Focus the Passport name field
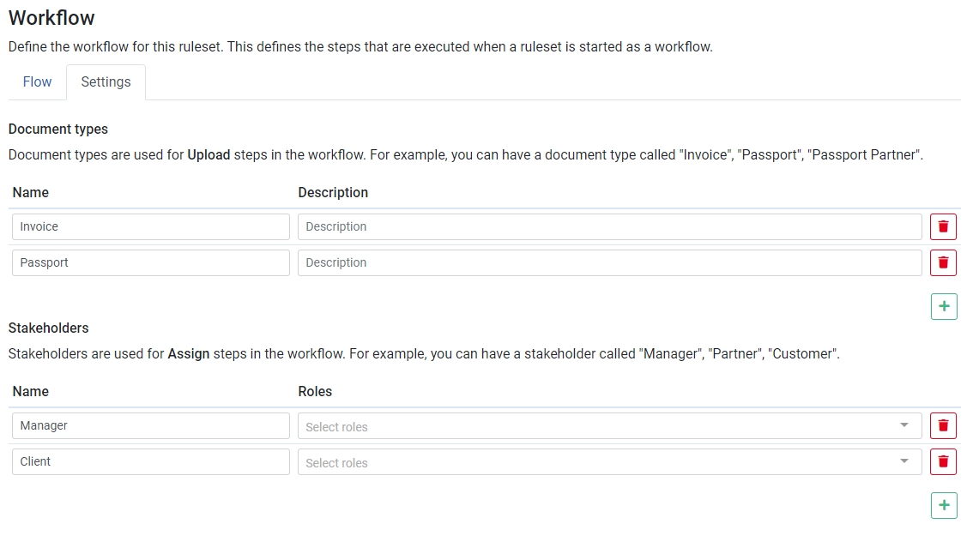 click(151, 262)
